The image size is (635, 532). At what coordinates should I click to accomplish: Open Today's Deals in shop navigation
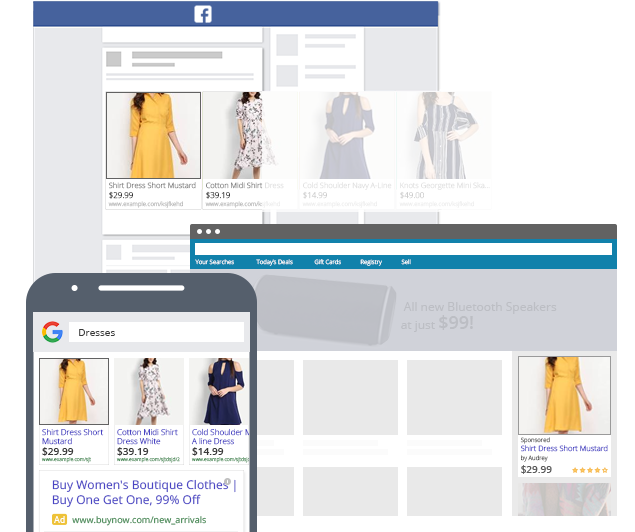[x=274, y=262]
